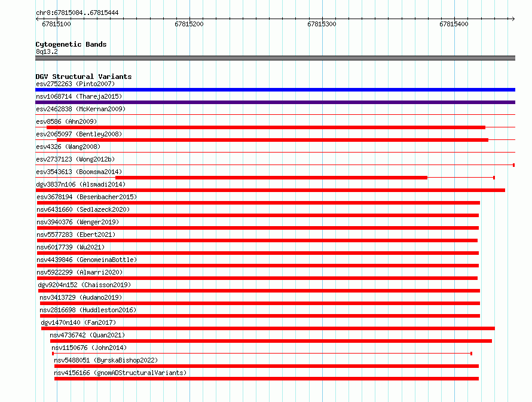
Task: Open nsv2816698 (Huddleston2016) label
Action: pos(88,310)
